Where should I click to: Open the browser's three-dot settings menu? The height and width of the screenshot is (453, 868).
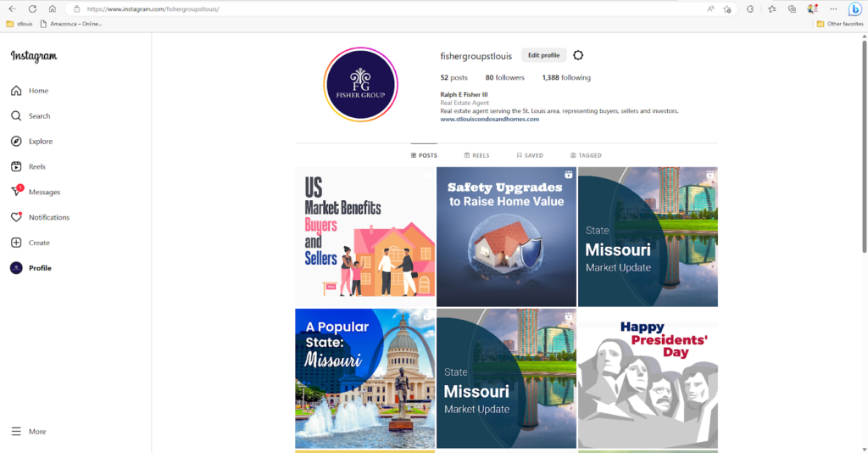click(x=833, y=8)
